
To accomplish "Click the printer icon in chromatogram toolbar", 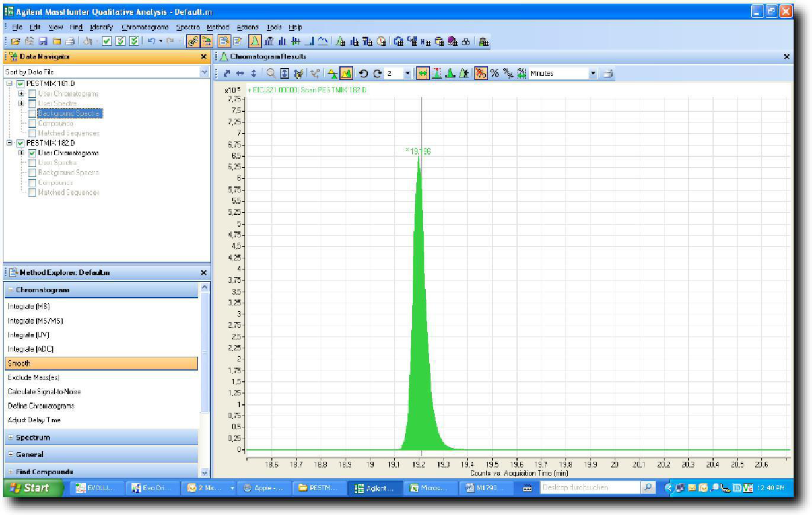I will pos(608,73).
